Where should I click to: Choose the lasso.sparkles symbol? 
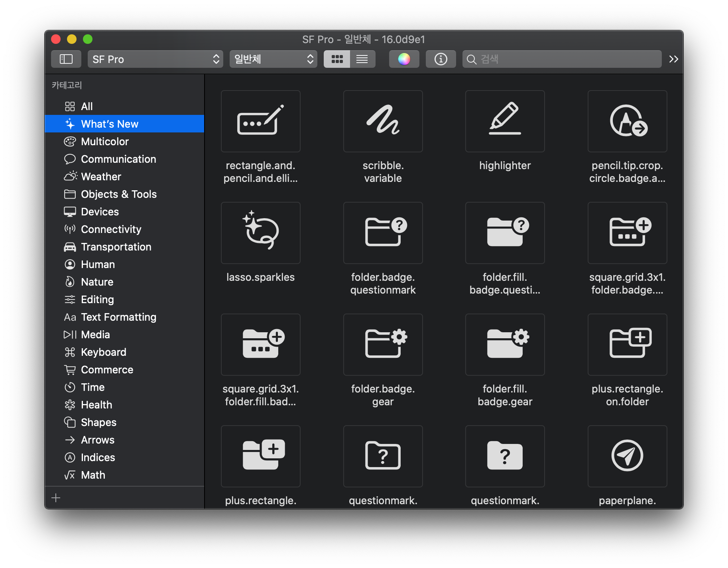[261, 233]
